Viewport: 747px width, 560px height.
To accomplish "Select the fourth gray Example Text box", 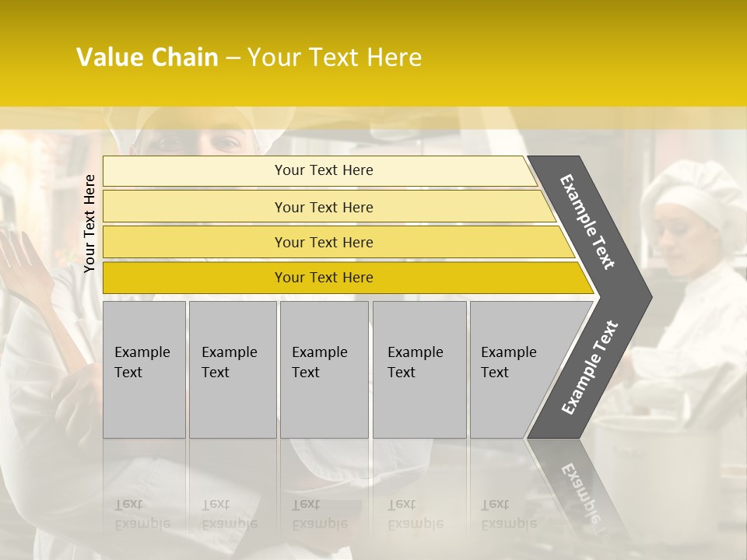I will point(419,369).
